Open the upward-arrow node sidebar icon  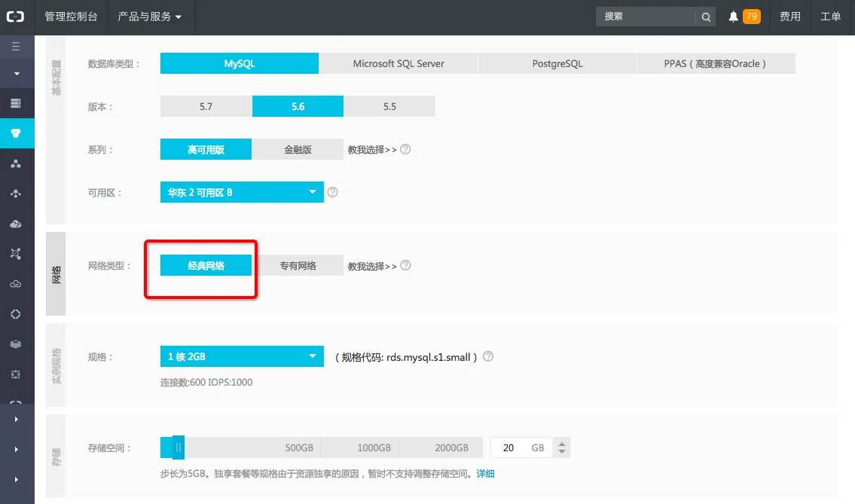(x=16, y=194)
